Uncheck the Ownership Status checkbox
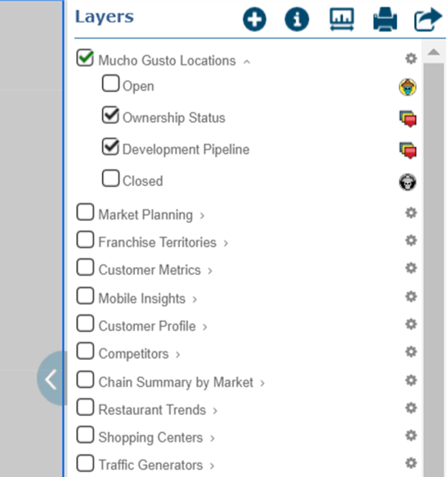The image size is (448, 477). (x=111, y=116)
